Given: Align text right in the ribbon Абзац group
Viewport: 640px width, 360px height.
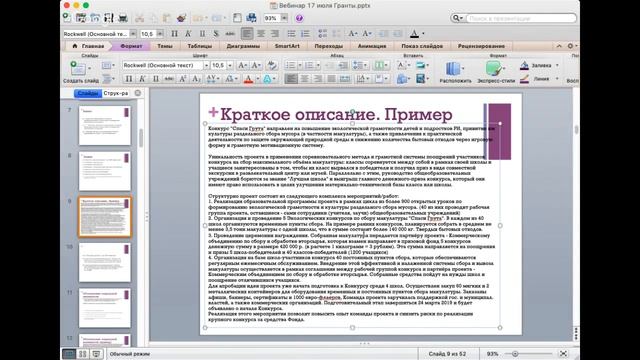Looking at the screenshot, I should (318, 78).
